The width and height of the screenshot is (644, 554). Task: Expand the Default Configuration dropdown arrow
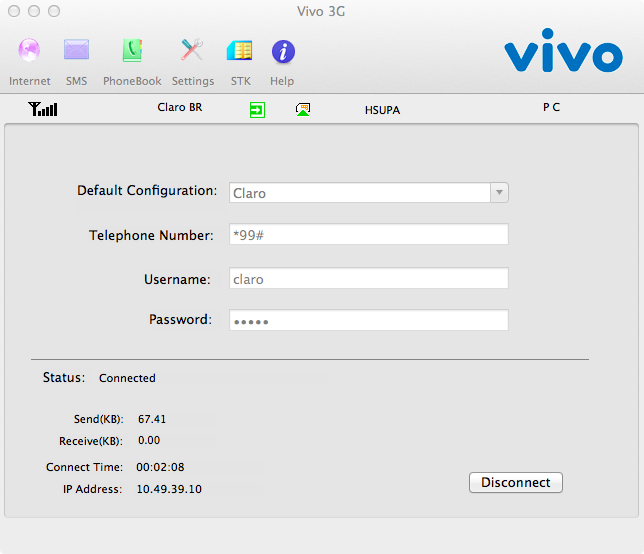[499, 193]
